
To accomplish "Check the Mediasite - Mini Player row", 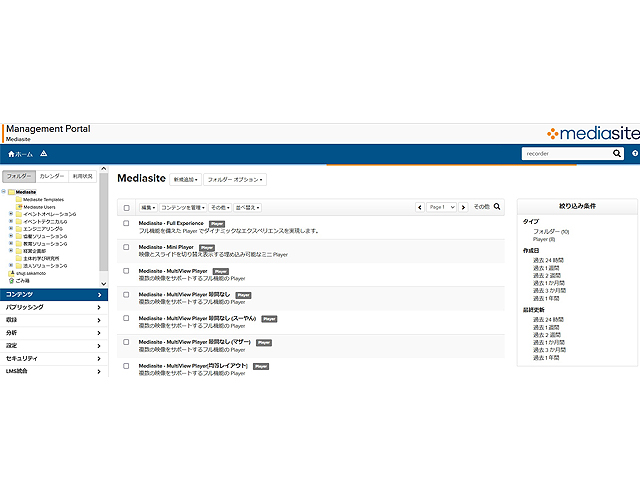I will tap(126, 247).
